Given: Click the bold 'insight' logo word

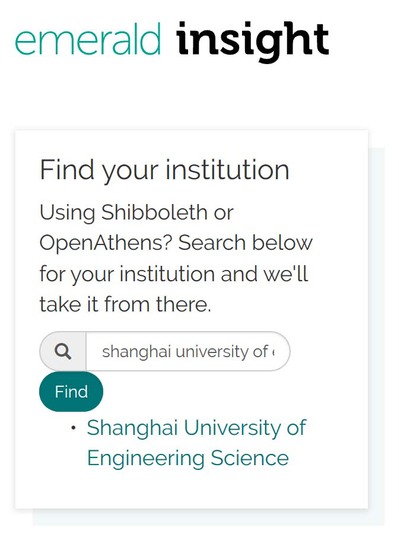Looking at the screenshot, I should coord(253,42).
